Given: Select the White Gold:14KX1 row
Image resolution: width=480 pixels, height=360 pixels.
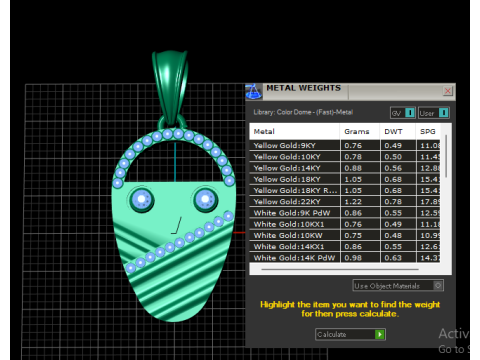Looking at the screenshot, I should [x=345, y=247].
